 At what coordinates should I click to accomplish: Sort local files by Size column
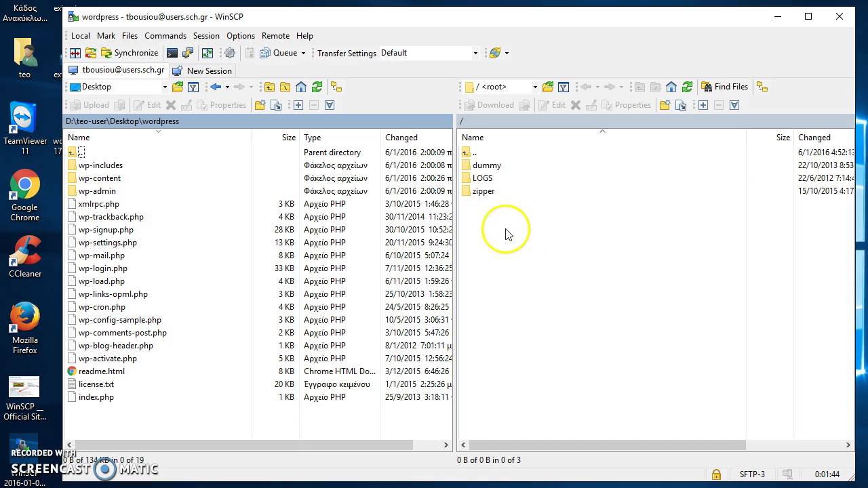275,137
